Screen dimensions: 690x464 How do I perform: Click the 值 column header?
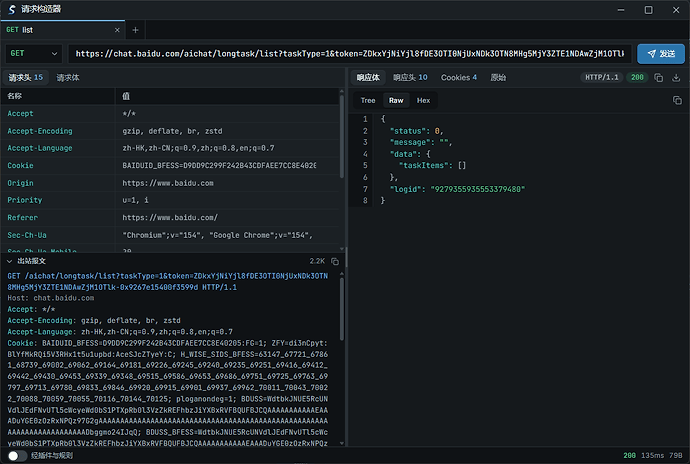tap(126, 96)
